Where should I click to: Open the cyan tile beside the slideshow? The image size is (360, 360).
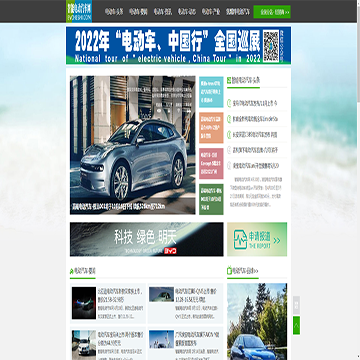[211, 92]
